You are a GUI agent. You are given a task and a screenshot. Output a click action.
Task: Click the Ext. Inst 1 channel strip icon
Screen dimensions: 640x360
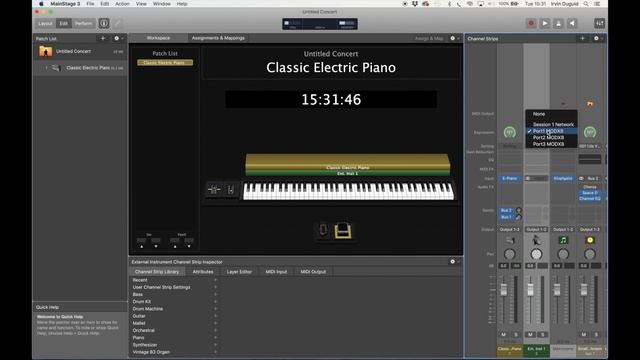tap(536, 240)
